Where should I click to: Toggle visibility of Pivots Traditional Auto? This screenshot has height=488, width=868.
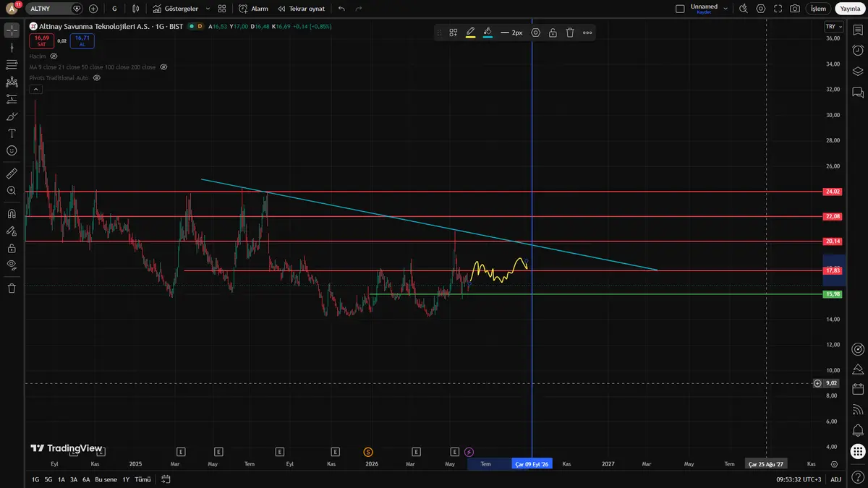[x=97, y=77]
